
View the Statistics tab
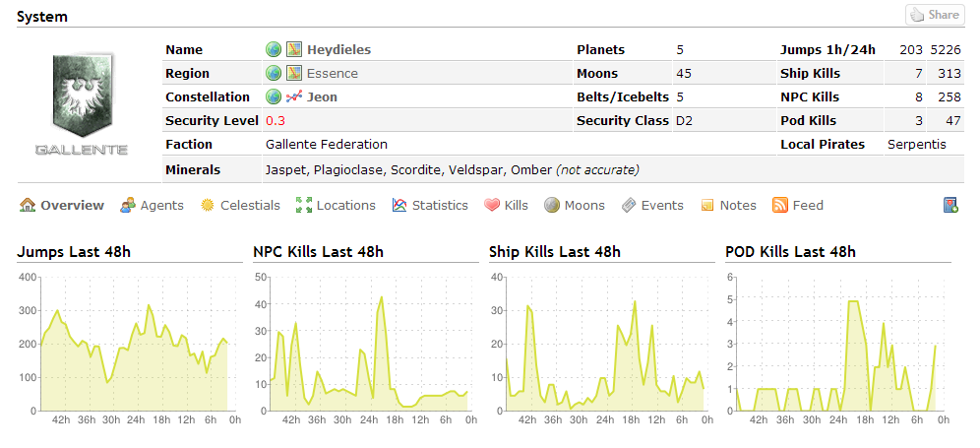[x=430, y=205]
